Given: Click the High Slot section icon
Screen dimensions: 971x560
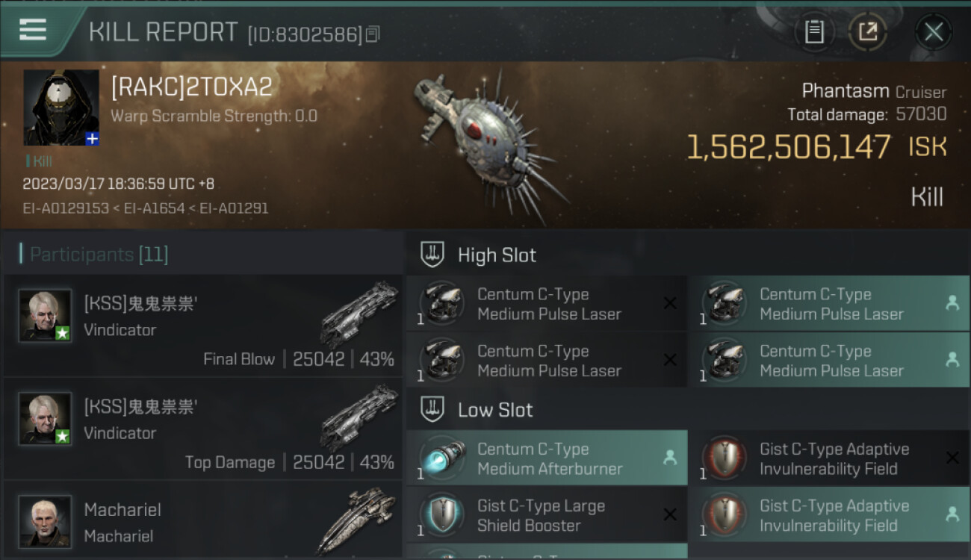Looking at the screenshot, I should point(432,255).
